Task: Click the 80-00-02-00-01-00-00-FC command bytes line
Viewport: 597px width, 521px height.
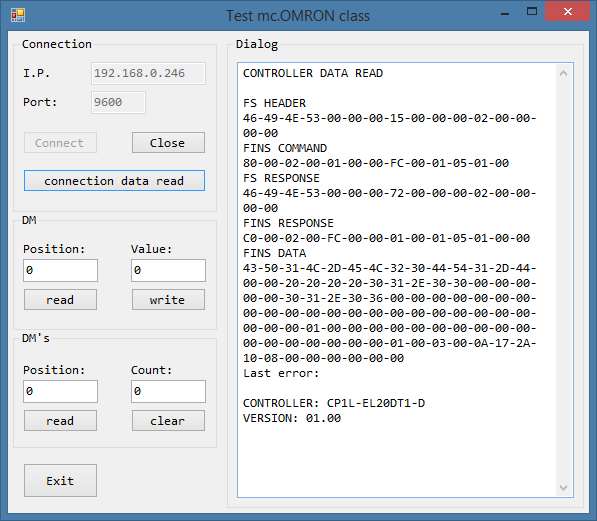Action: [376, 163]
